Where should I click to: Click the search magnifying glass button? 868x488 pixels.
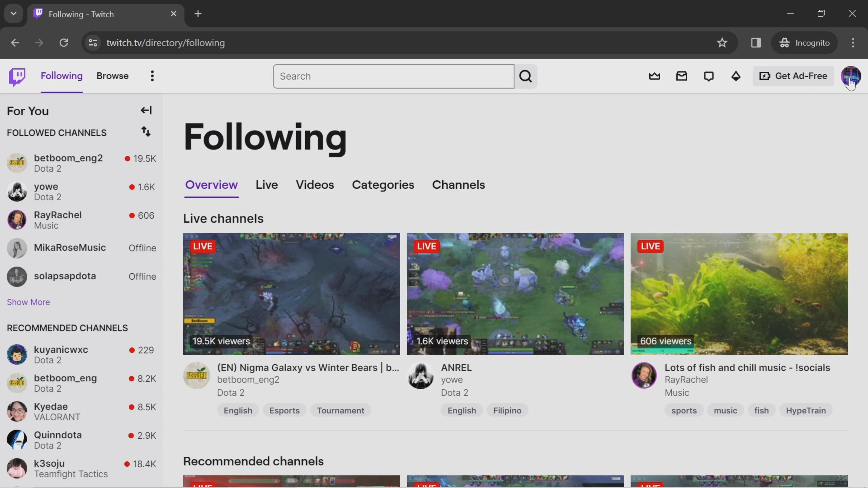pos(525,76)
